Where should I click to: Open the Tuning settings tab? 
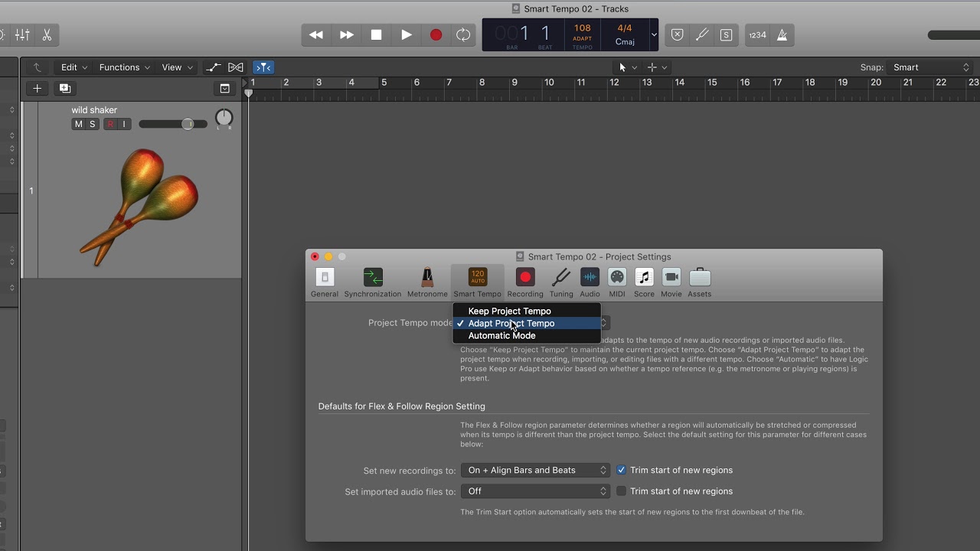tap(561, 282)
